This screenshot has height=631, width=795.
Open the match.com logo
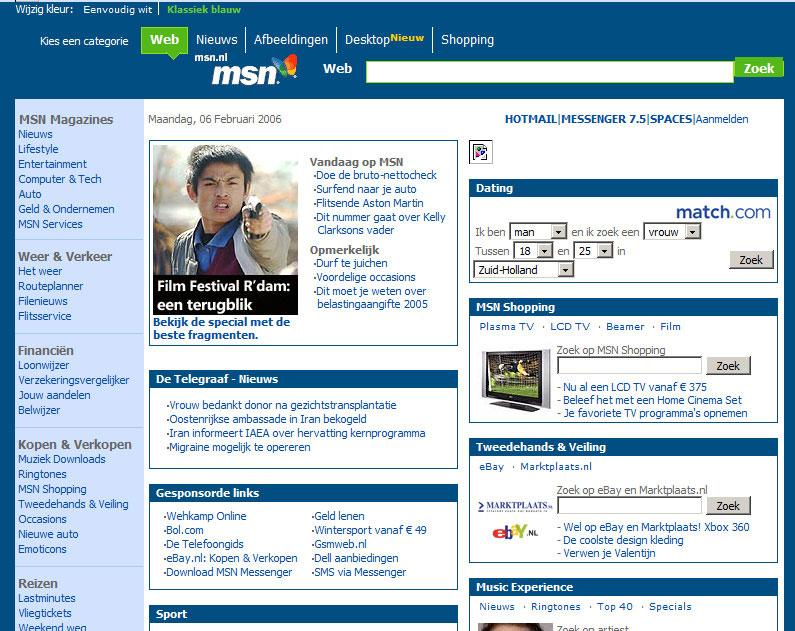[x=723, y=212]
